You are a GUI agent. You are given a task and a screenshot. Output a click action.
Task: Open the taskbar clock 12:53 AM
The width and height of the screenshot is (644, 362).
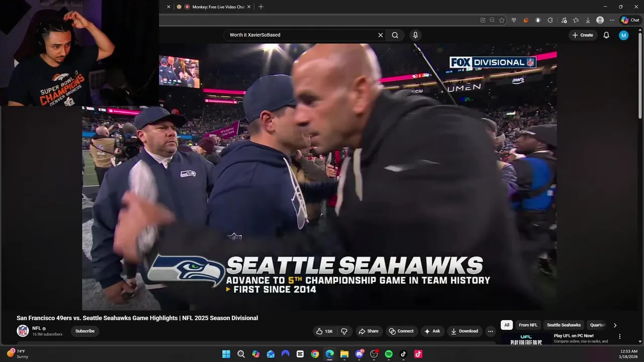coord(629,354)
